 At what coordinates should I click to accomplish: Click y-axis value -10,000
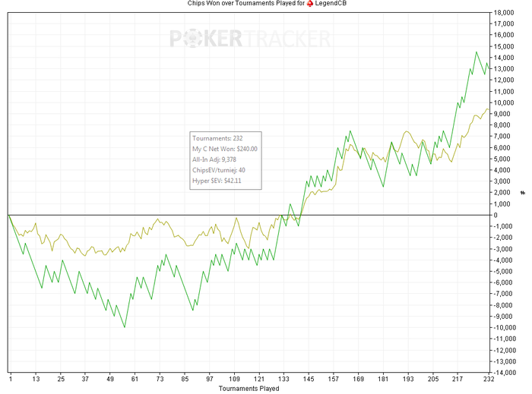pos(503,328)
